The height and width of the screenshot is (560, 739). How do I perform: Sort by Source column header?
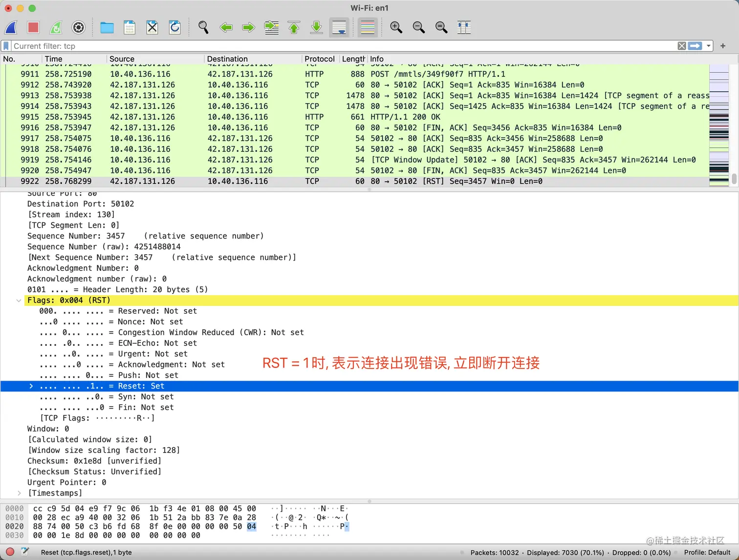(x=155, y=59)
